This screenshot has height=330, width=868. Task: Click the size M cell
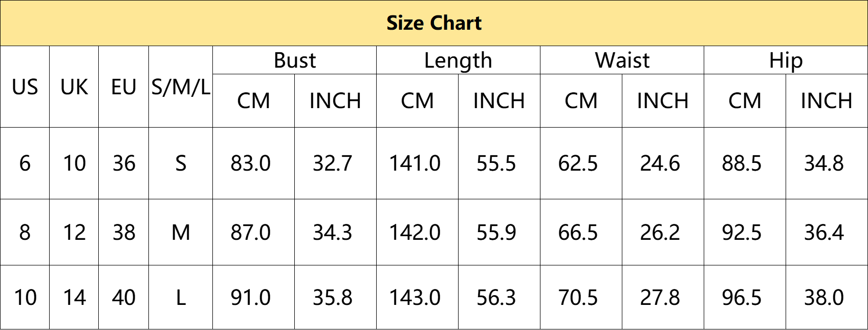point(181,233)
